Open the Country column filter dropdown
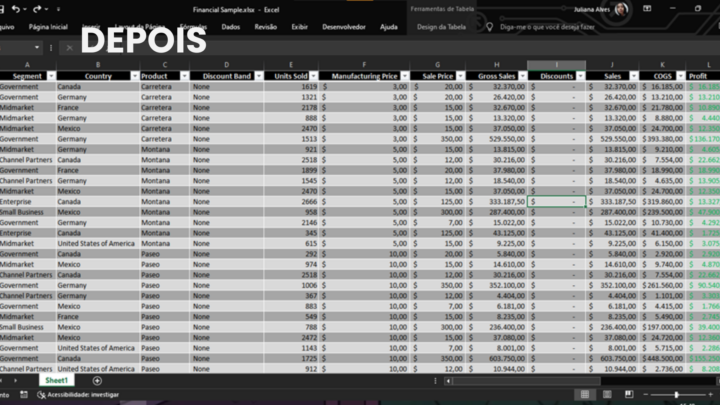 (x=135, y=76)
